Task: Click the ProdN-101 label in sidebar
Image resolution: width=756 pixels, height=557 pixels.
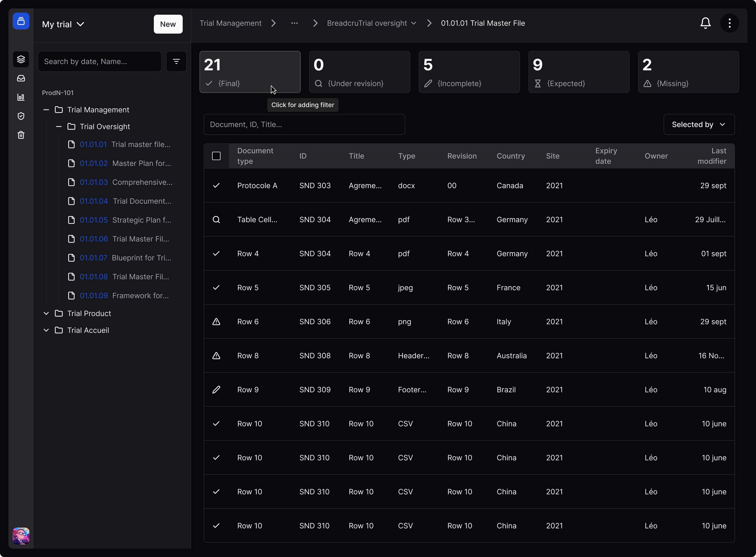Action: [58, 93]
